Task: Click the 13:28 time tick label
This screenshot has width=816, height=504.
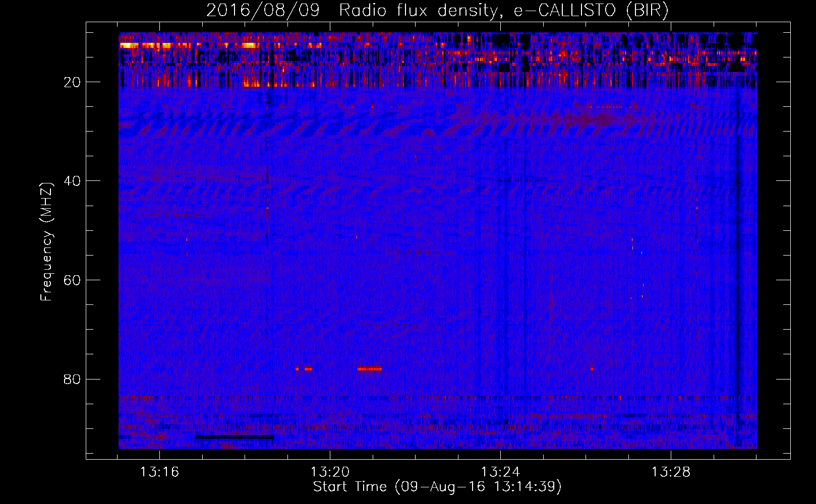Action: [x=671, y=472]
